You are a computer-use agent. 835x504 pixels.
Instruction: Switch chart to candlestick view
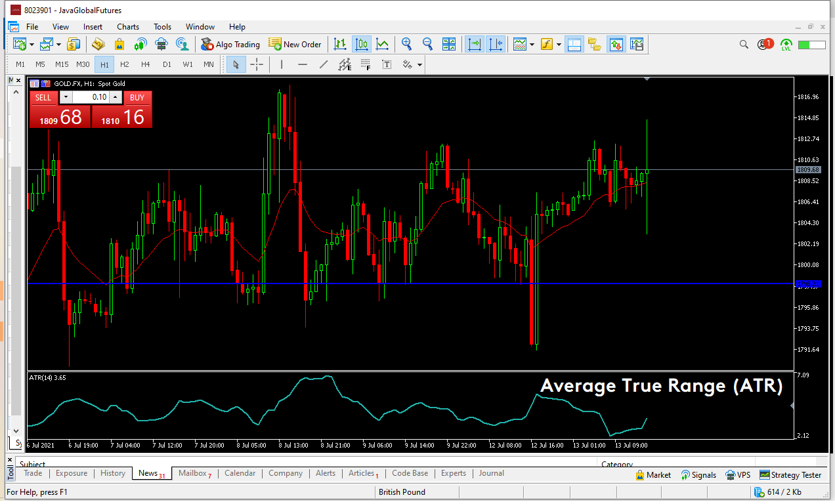[362, 44]
